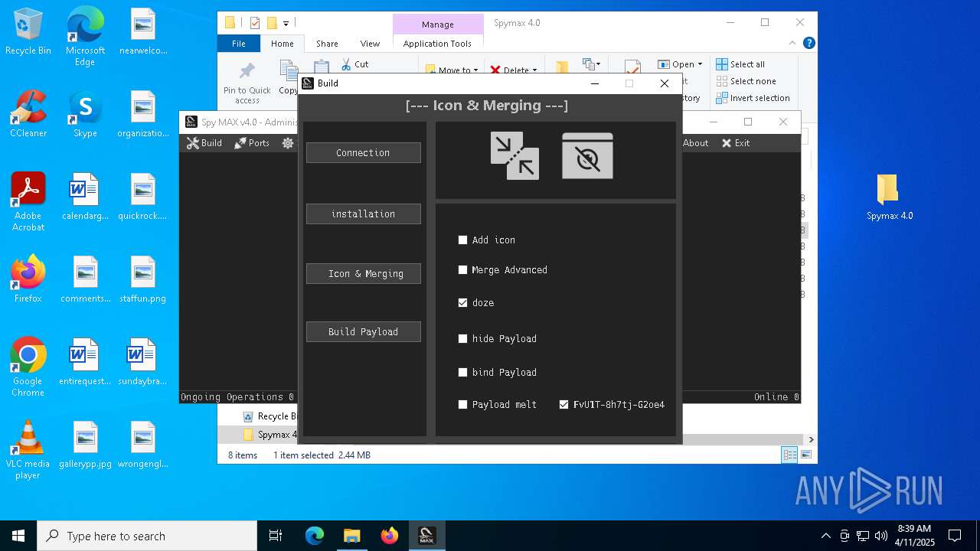Open the installation section

click(x=363, y=214)
